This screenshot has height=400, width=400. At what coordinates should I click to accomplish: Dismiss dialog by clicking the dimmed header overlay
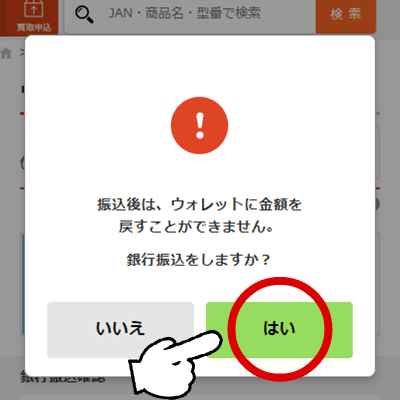[200, 17]
